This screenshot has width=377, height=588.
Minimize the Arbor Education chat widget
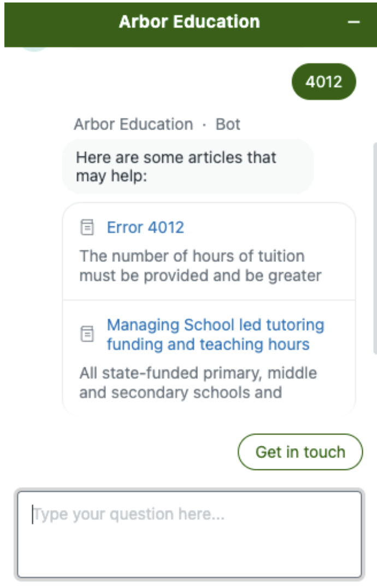point(354,22)
